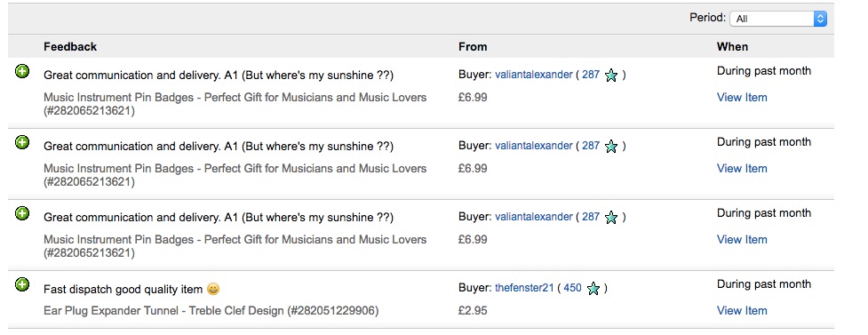Click the star icon next to 450 score
Viewport: 868px width, 335px height.
(x=593, y=288)
